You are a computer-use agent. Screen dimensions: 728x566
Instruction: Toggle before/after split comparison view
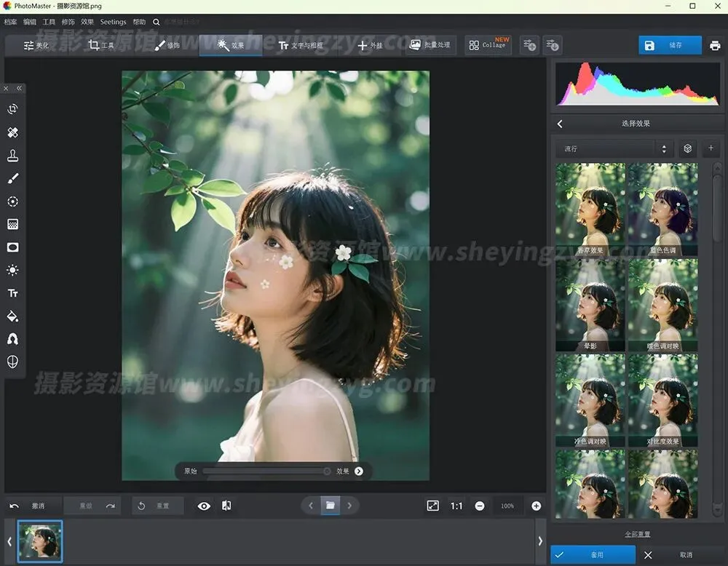(x=226, y=506)
